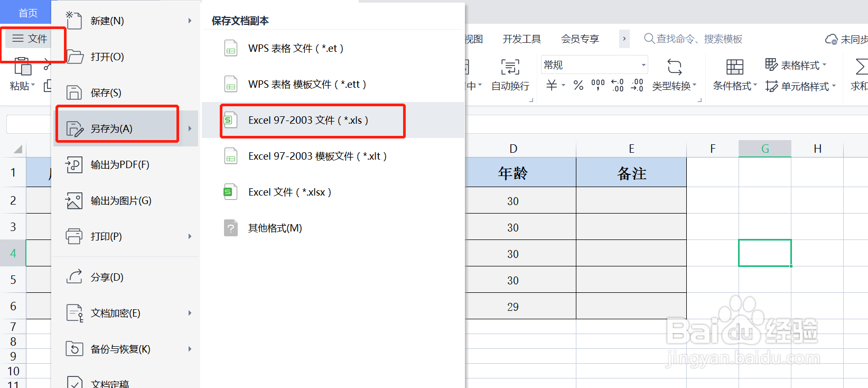Image resolution: width=868 pixels, height=388 pixels.
Task: Open the 单元格样式 dropdown
Action: [x=801, y=86]
